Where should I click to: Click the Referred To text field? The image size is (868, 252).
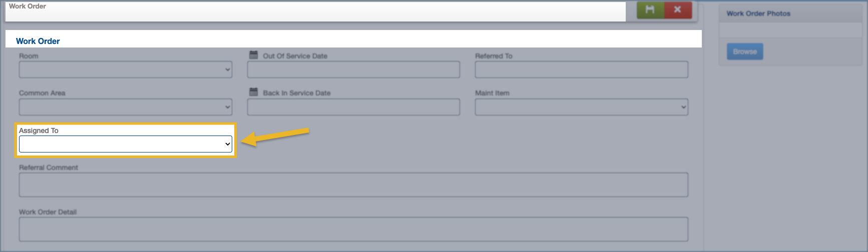pyautogui.click(x=581, y=69)
